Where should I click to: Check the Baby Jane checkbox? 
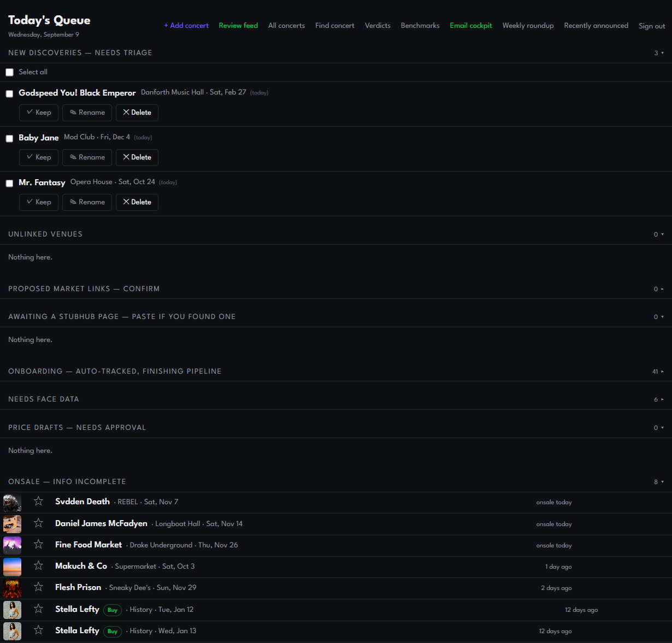9,138
